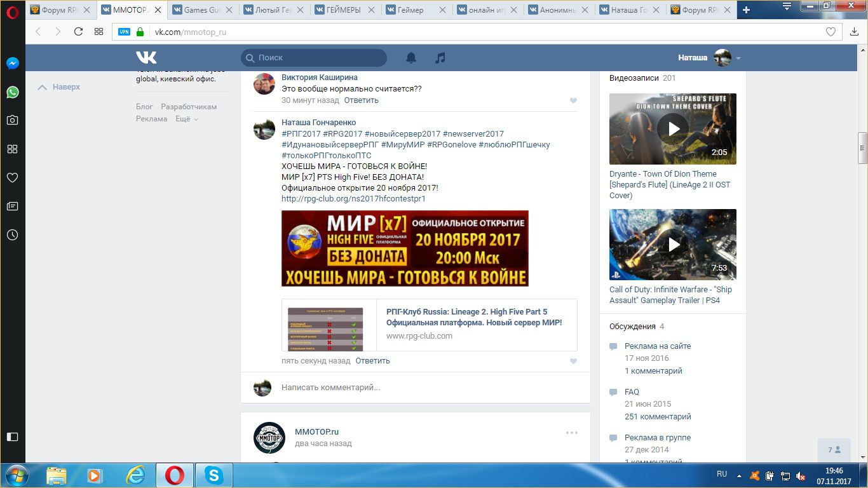Open the VK music note icon
The image size is (868, 488).
click(x=440, y=58)
